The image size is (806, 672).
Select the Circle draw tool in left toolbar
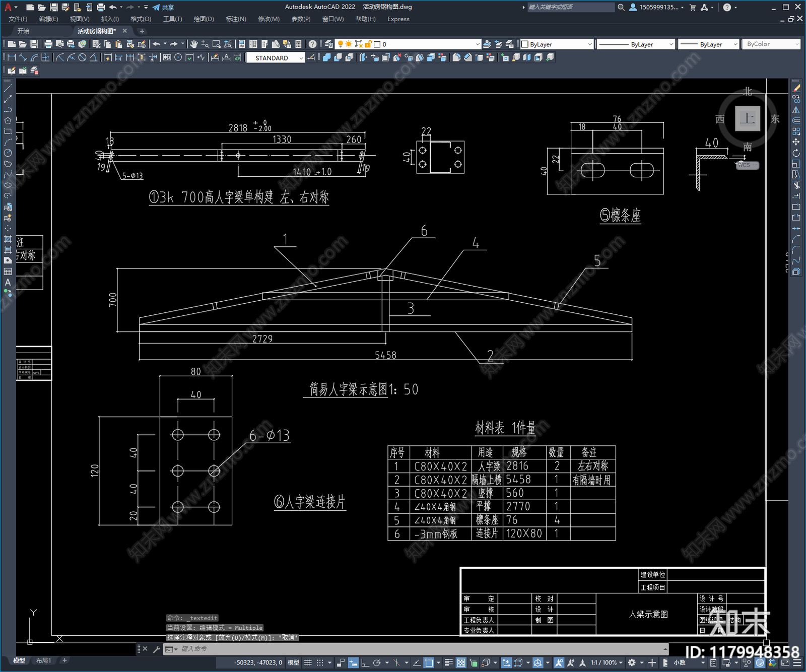pyautogui.click(x=8, y=153)
